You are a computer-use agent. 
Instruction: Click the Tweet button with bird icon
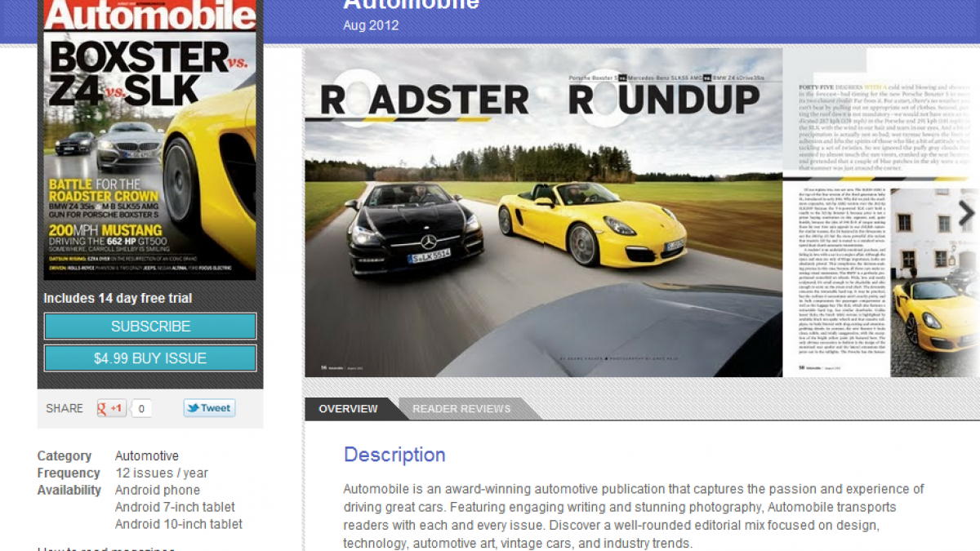coord(209,408)
